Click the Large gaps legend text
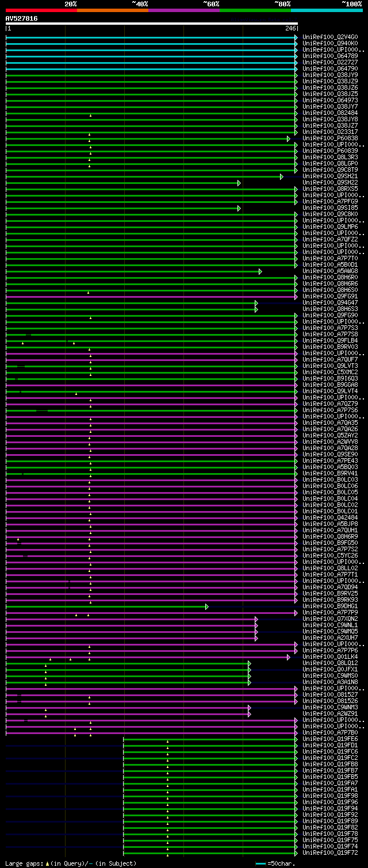Viewport: 368px width, 868px height. [x=70, y=863]
